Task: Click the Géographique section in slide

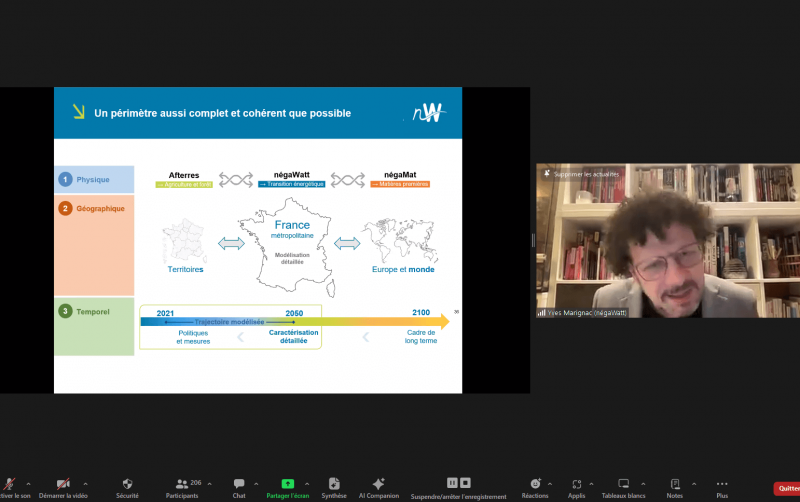Action: (x=94, y=245)
